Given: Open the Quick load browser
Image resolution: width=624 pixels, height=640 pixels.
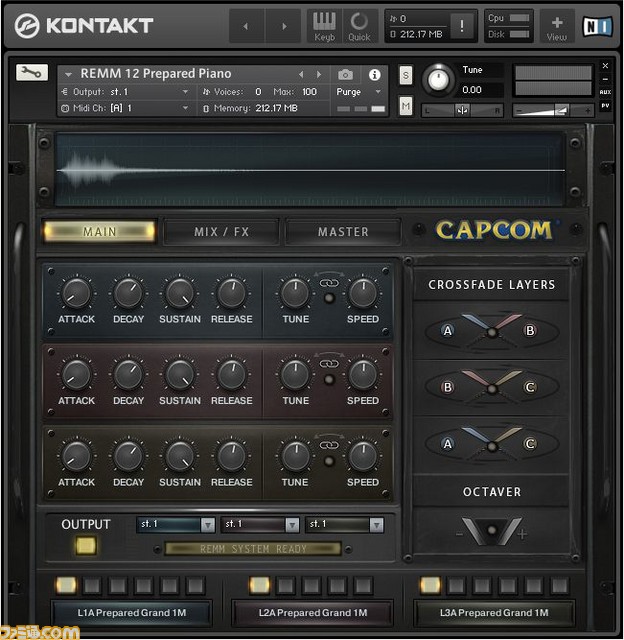Looking at the screenshot, I should coord(359,26).
